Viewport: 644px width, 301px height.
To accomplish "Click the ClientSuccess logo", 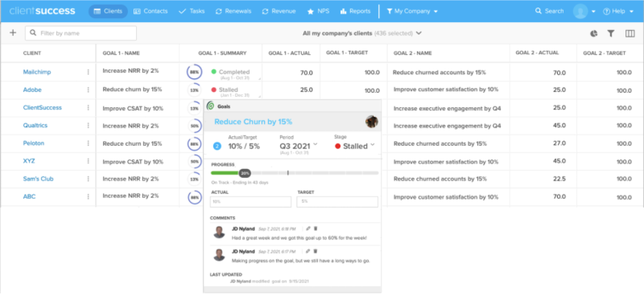I will click(42, 11).
